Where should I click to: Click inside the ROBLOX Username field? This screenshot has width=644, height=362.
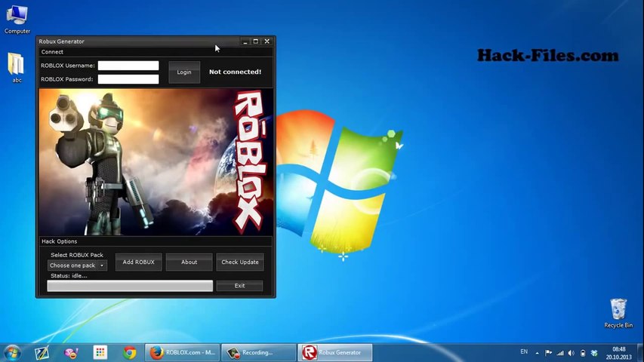click(x=128, y=66)
